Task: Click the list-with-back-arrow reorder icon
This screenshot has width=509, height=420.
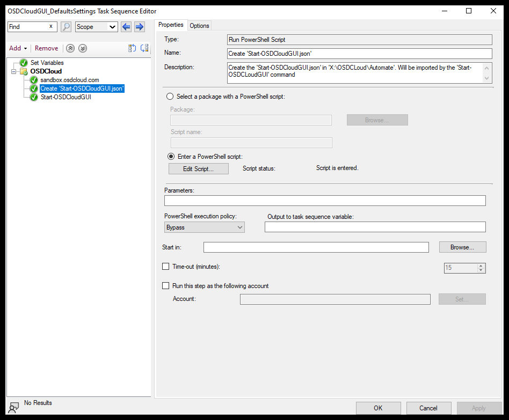Action: pyautogui.click(x=132, y=48)
